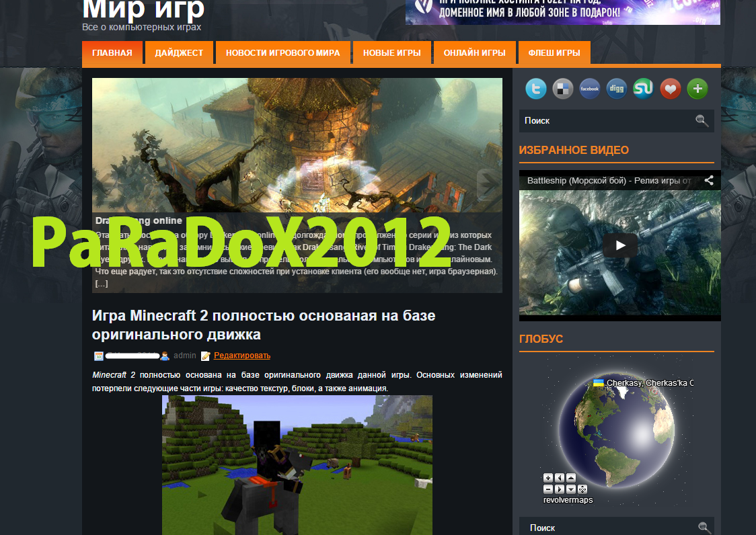Screen dimensions: 756x535
Task: Open the ОНЛАЙН ИГРЫ menu item
Action: point(474,52)
